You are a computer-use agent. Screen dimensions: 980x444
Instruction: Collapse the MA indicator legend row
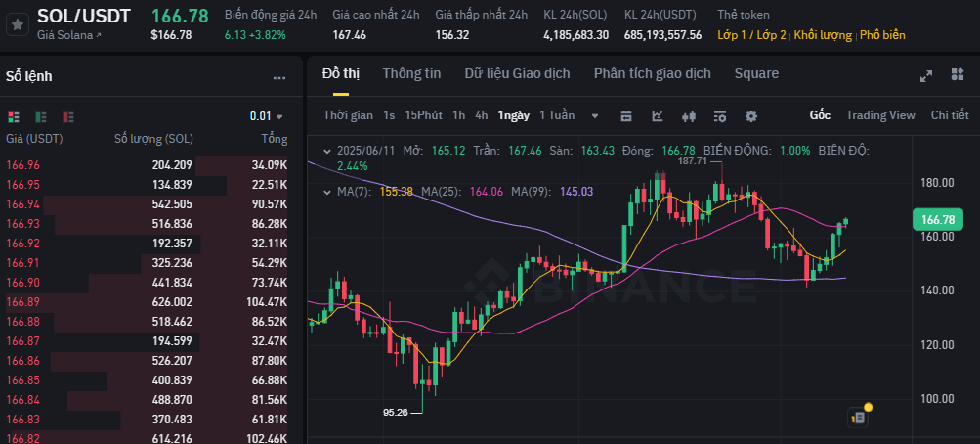click(327, 191)
